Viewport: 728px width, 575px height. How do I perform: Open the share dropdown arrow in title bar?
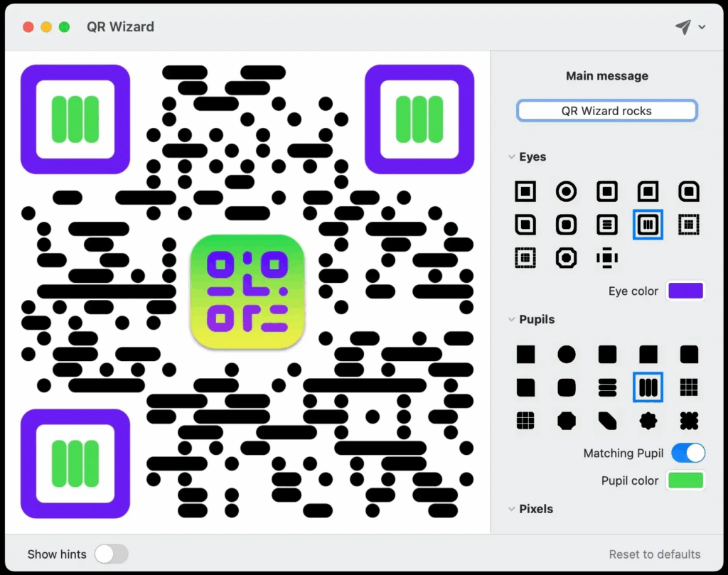tap(702, 27)
